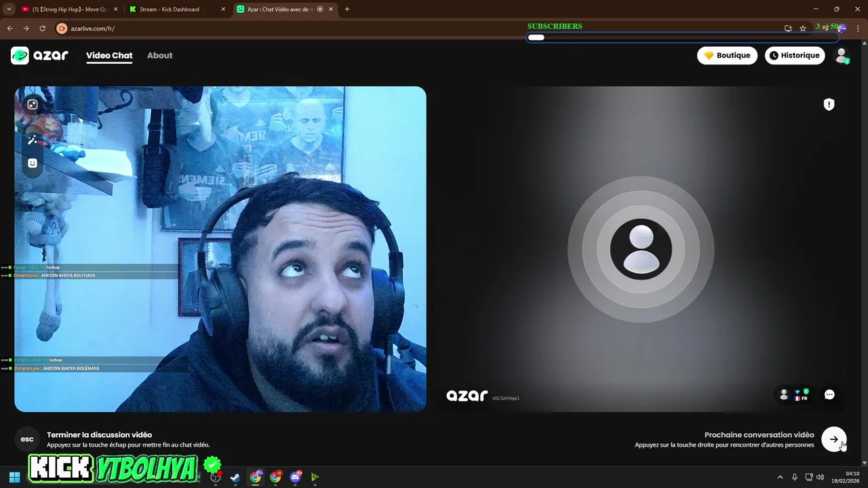Image resolution: width=868 pixels, height=488 pixels.
Task: Open the active Chrome taskbar icon
Action: [x=256, y=477]
